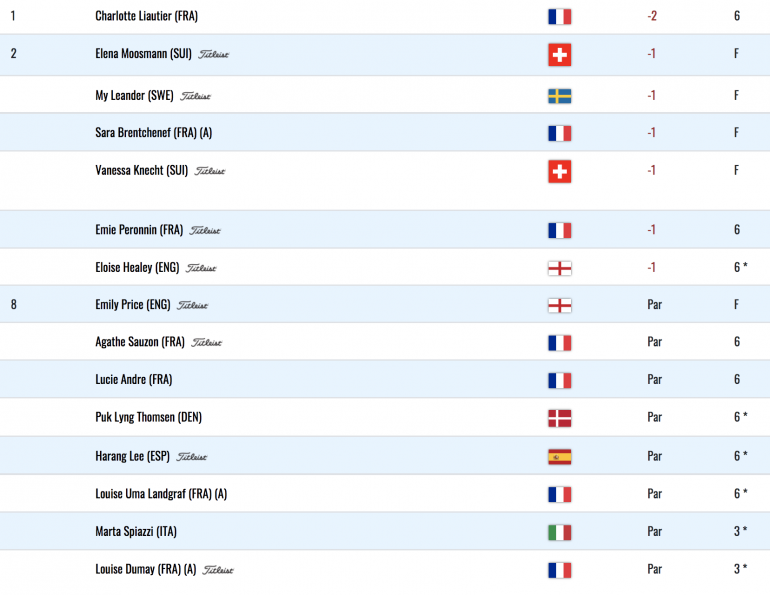Open Sara Brentchenef (FRA) (A) player entry
The width and height of the screenshot is (770, 595).
(x=154, y=133)
